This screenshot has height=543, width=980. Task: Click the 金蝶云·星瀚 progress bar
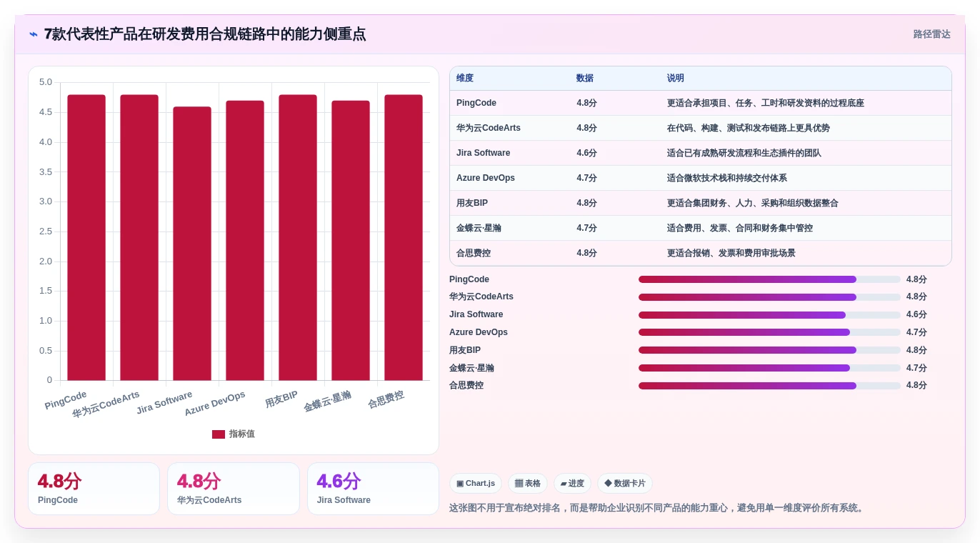point(769,368)
